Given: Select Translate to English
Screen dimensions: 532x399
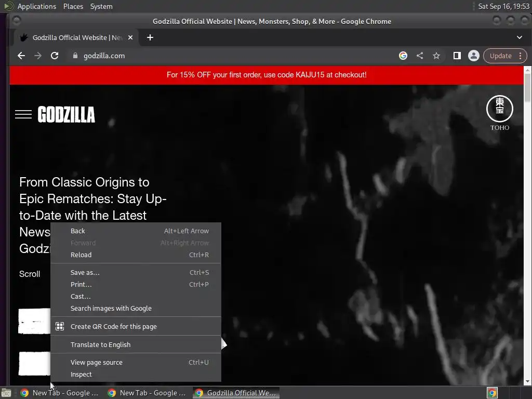Looking at the screenshot, I should (x=136, y=345).
